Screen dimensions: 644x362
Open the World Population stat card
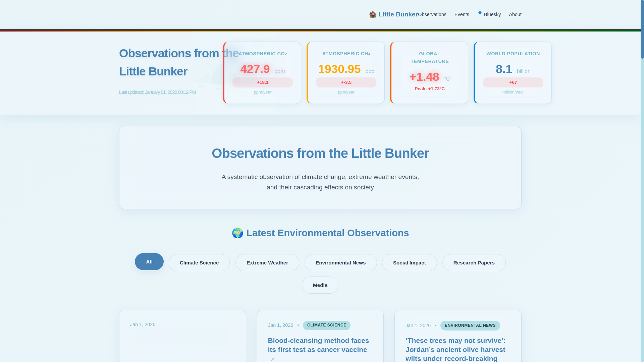click(513, 73)
